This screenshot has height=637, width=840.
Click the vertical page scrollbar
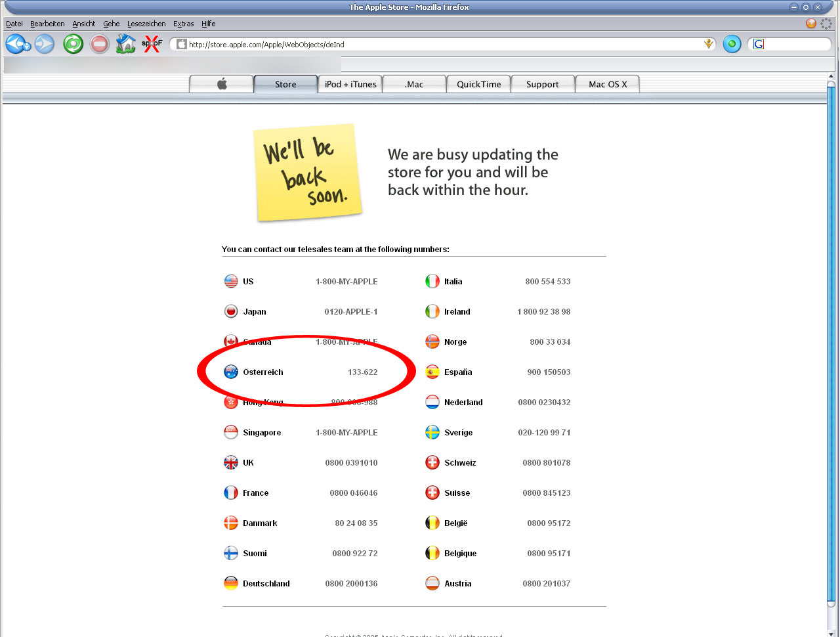pos(831,341)
